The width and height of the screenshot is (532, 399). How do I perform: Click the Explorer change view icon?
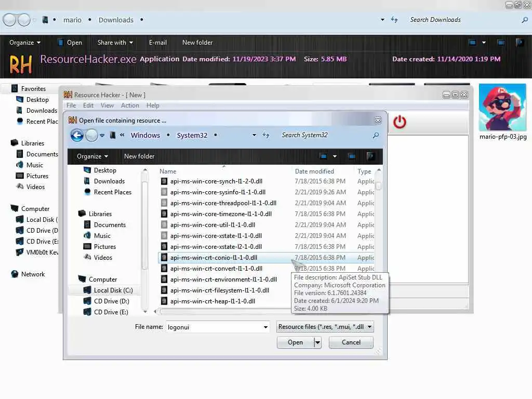(x=472, y=43)
